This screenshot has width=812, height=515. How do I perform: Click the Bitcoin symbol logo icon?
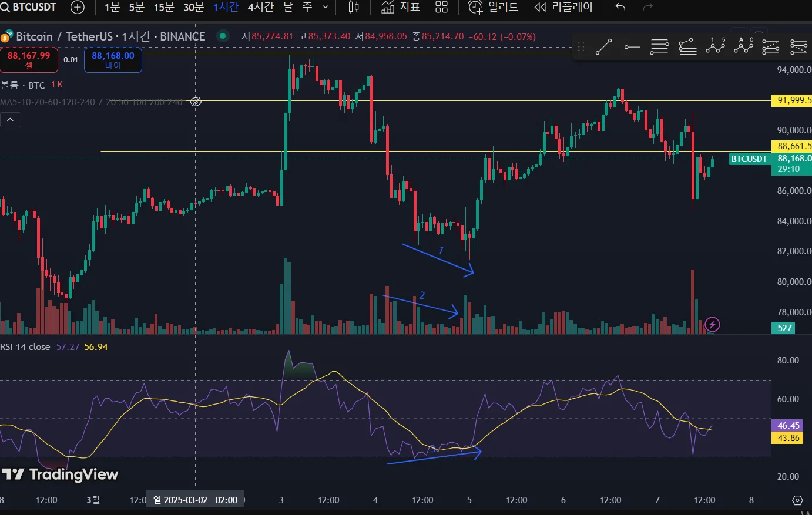coord(6,36)
